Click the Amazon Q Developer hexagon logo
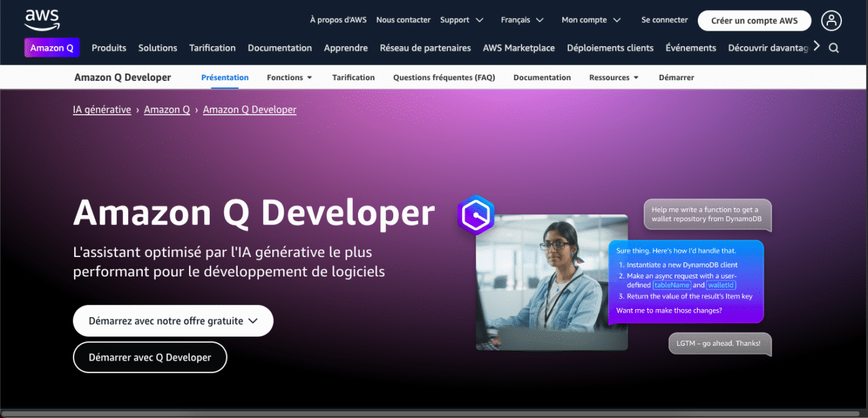This screenshot has width=868, height=418. click(x=475, y=215)
